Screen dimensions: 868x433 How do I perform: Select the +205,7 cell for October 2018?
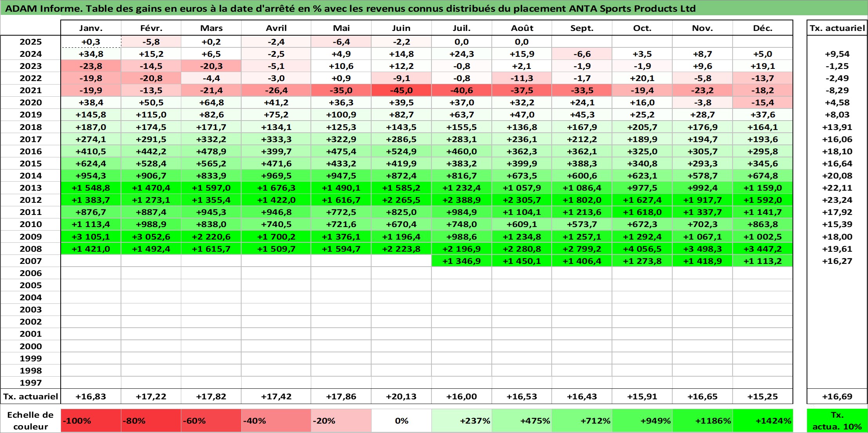click(x=642, y=127)
